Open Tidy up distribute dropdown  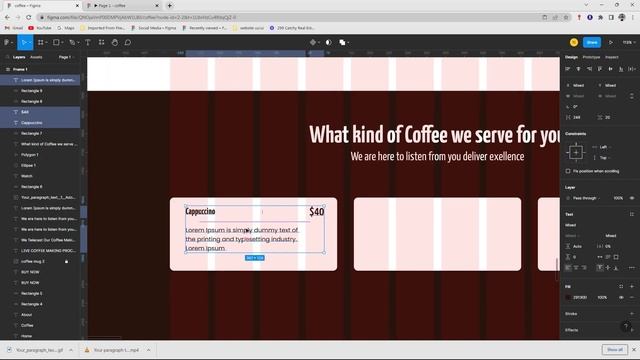pos(631,69)
